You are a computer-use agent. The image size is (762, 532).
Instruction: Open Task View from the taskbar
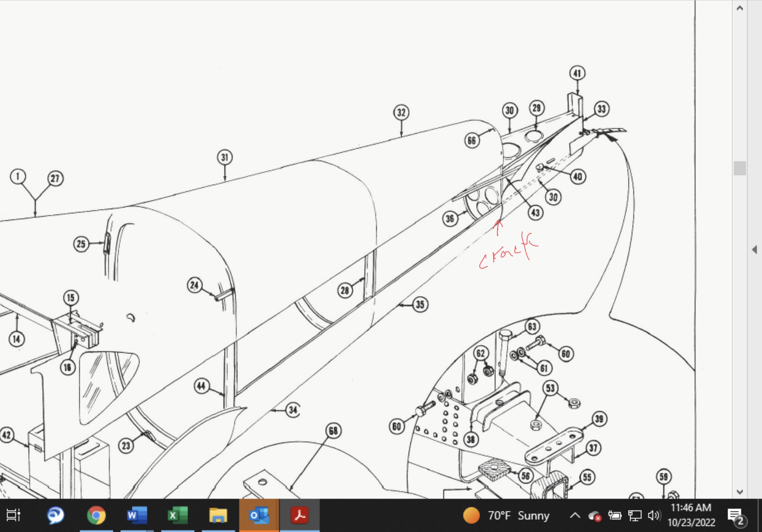pos(14,515)
